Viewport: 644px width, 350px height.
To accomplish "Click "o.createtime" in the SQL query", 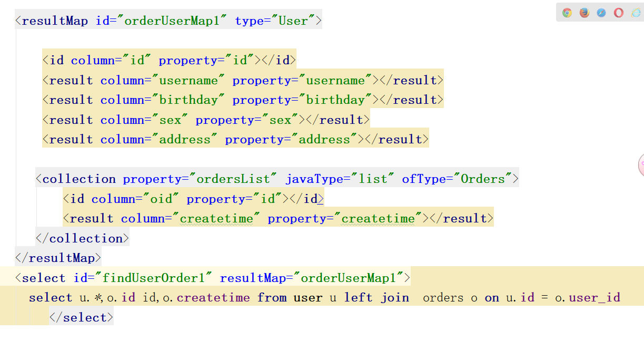I will (x=206, y=298).
